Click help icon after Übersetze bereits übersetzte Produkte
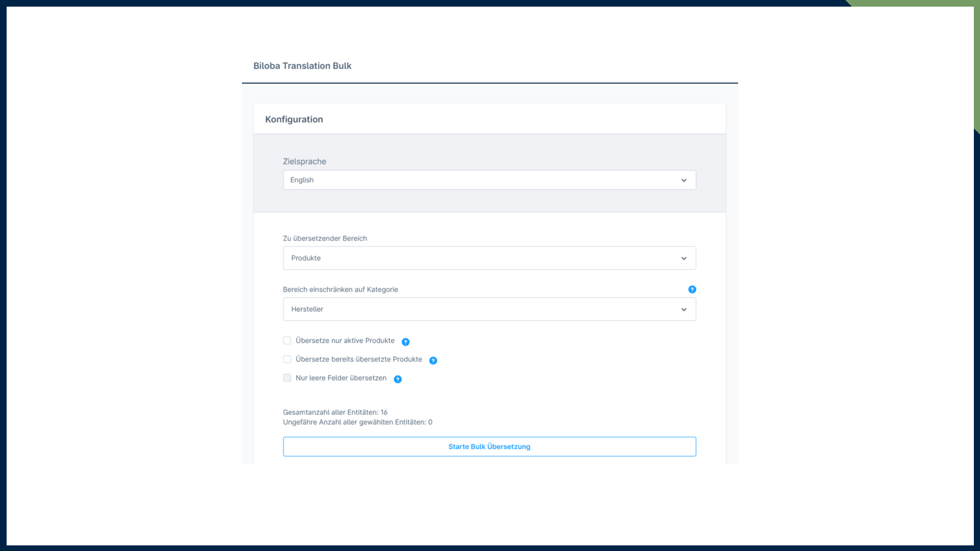The image size is (980, 551). click(x=433, y=361)
